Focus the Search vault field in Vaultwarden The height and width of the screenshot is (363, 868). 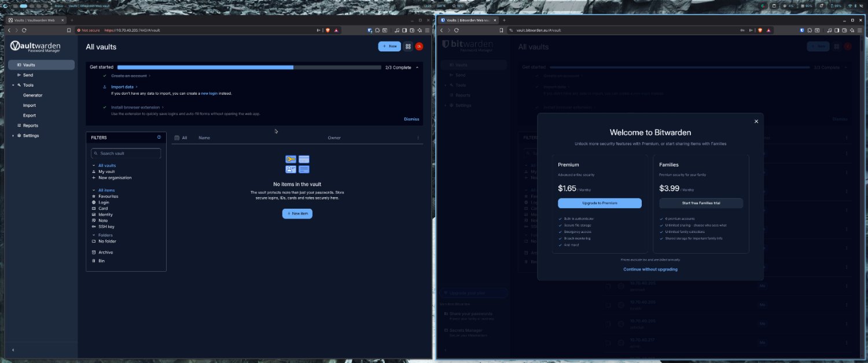click(x=126, y=153)
